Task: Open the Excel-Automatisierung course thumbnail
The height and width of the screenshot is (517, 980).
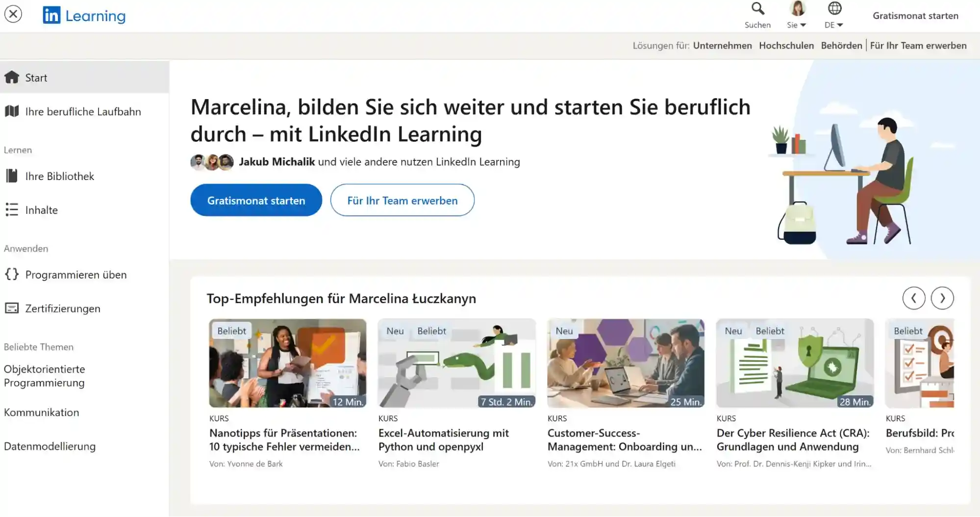Action: coord(457,363)
